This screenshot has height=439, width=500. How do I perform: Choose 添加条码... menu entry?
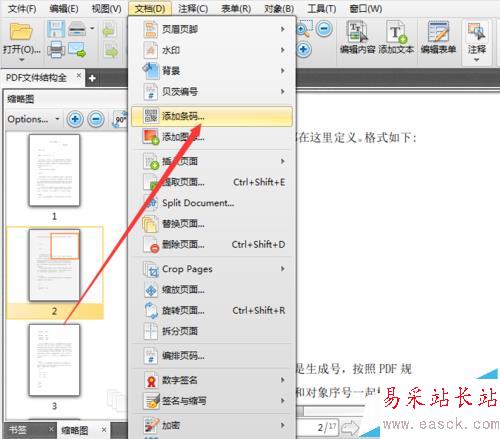212,116
